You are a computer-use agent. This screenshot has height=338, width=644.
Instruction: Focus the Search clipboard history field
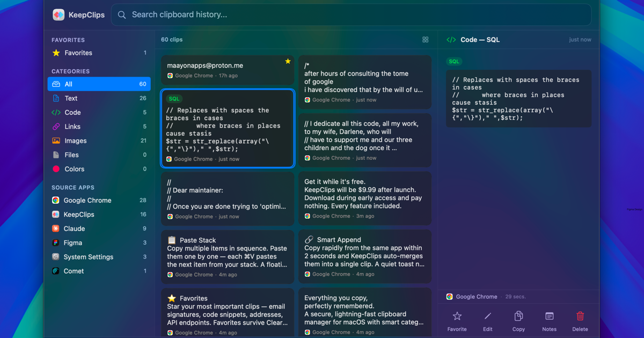(351, 14)
